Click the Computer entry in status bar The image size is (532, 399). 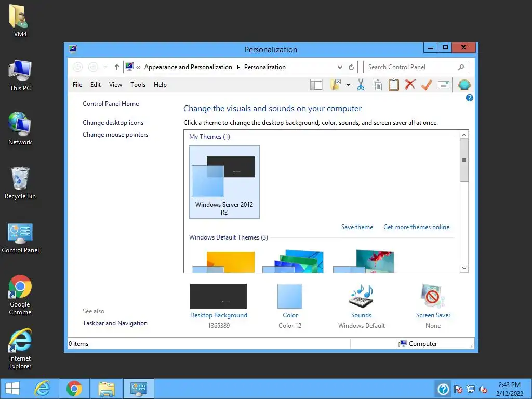pyautogui.click(x=418, y=344)
